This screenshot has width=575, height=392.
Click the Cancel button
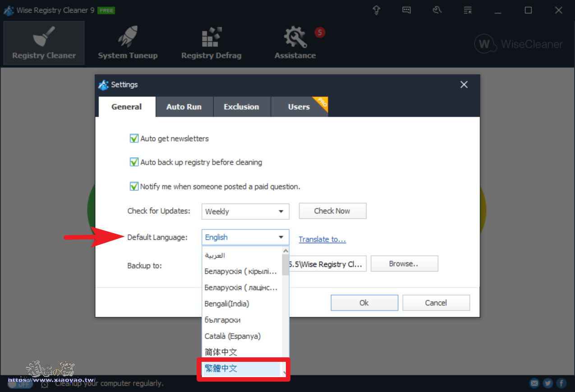coord(436,303)
